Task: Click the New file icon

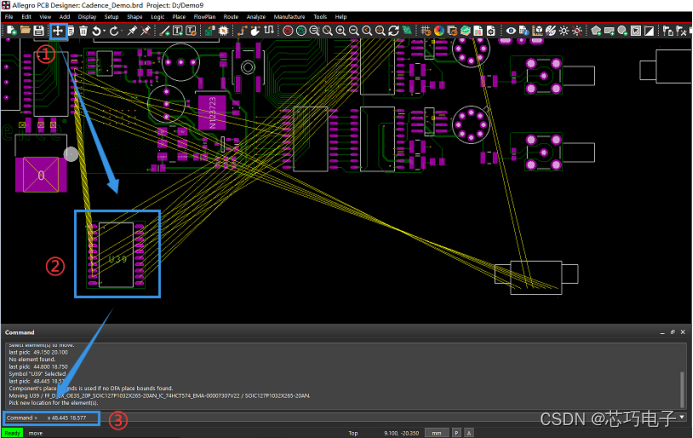Action: [x=10, y=31]
